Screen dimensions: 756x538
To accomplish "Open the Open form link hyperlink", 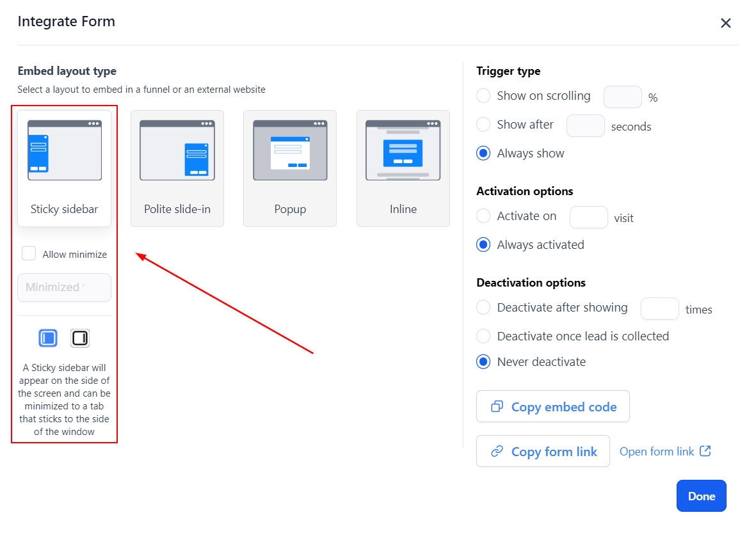I will 657,451.
